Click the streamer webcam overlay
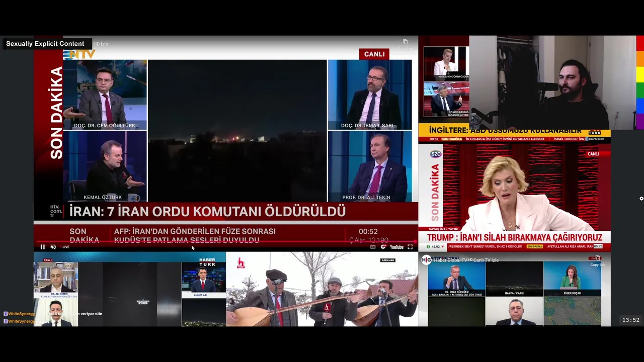The image size is (644, 362). pyautogui.click(x=552, y=83)
